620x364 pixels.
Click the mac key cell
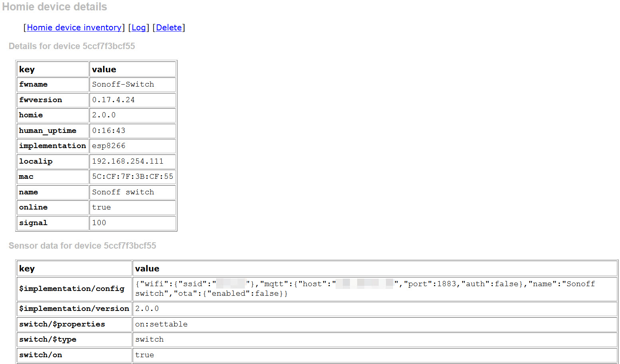pos(53,177)
